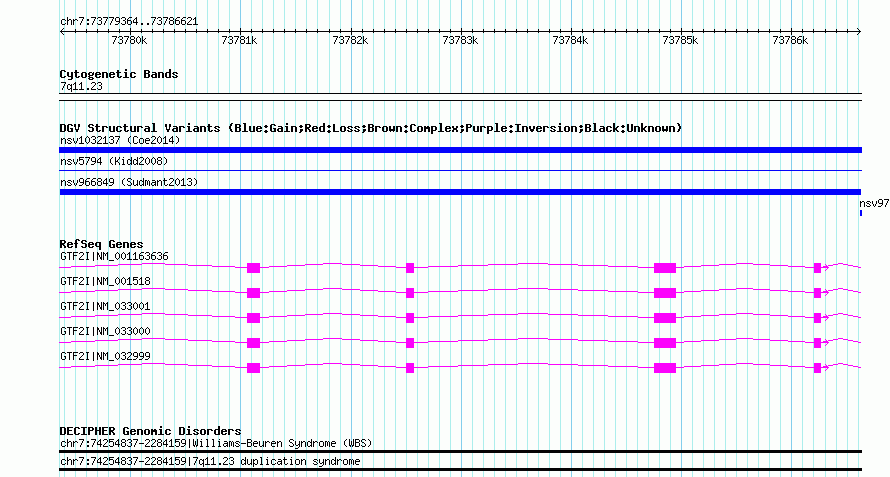Open the GTF2I|NM_001518 transcript label
The width and height of the screenshot is (890, 477).
click(x=105, y=282)
